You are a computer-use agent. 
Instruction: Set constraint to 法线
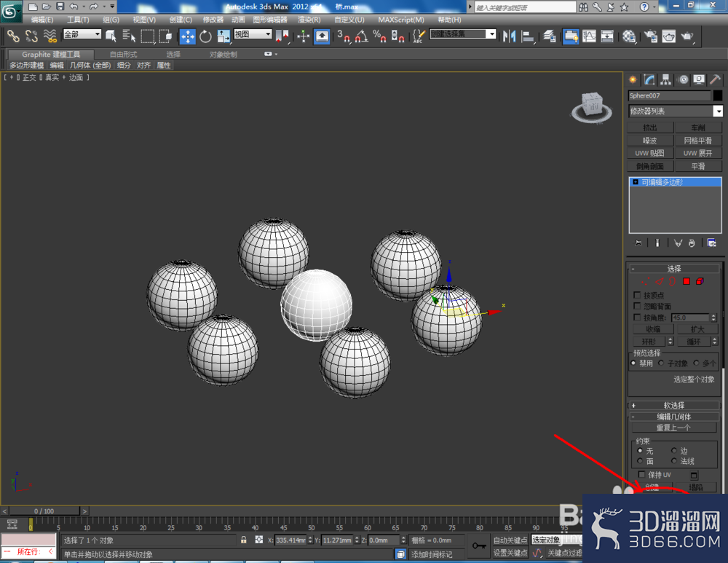tap(673, 461)
